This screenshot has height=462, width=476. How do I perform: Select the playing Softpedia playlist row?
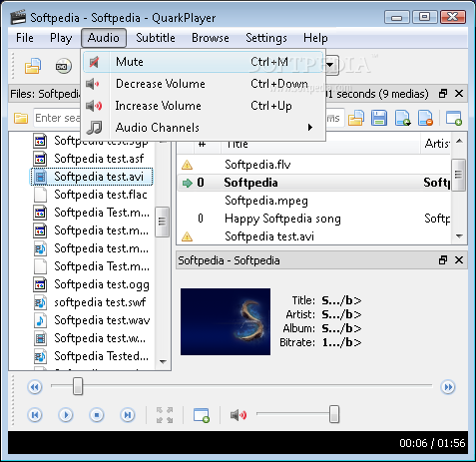(314, 183)
